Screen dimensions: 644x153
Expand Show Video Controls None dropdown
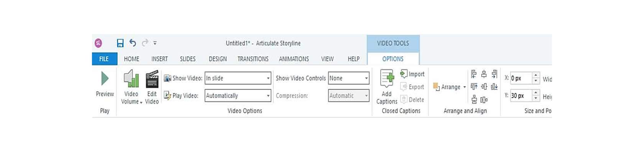tap(366, 78)
